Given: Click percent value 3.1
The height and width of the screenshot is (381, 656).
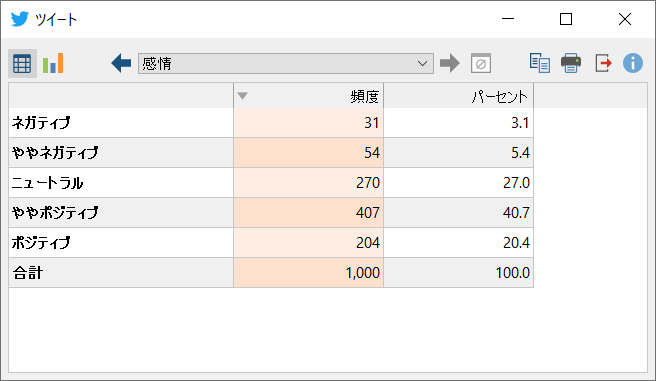Looking at the screenshot, I should 520,123.
